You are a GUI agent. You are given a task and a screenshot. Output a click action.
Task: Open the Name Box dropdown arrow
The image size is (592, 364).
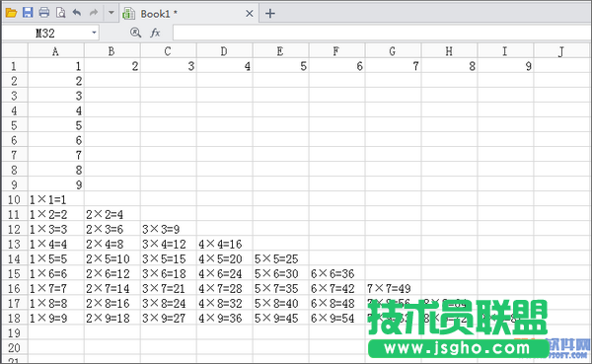click(94, 34)
